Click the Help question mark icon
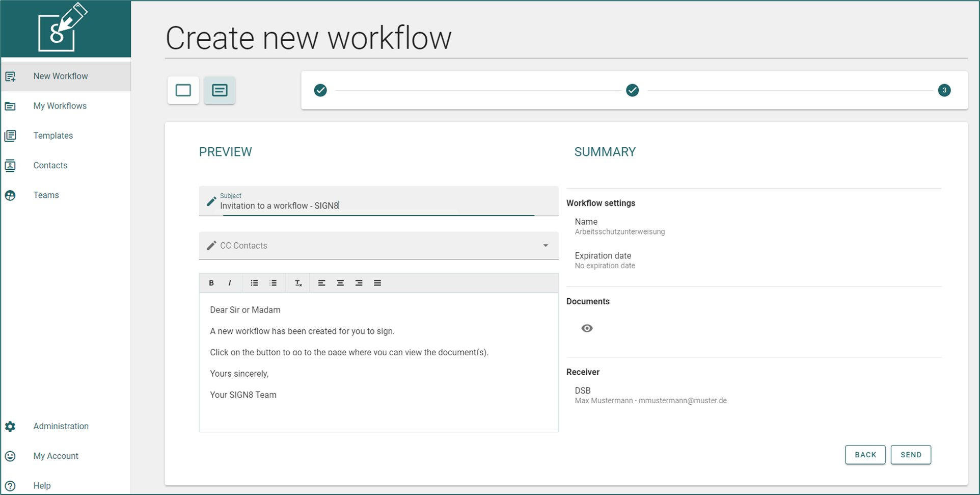The height and width of the screenshot is (495, 980). (x=10, y=486)
